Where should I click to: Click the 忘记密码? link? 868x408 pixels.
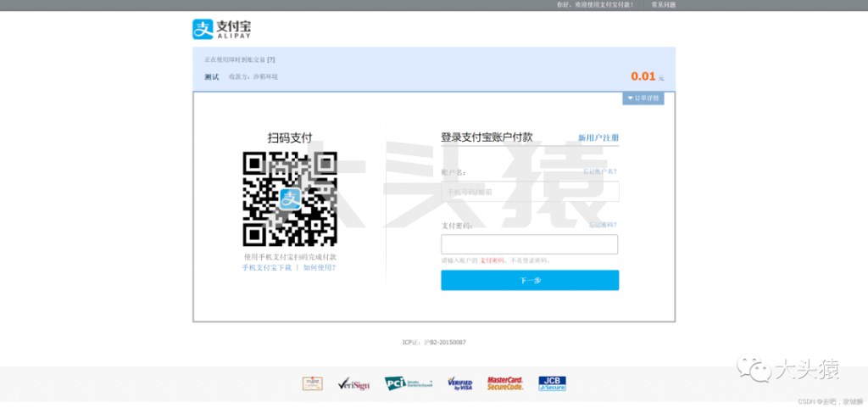click(x=603, y=225)
